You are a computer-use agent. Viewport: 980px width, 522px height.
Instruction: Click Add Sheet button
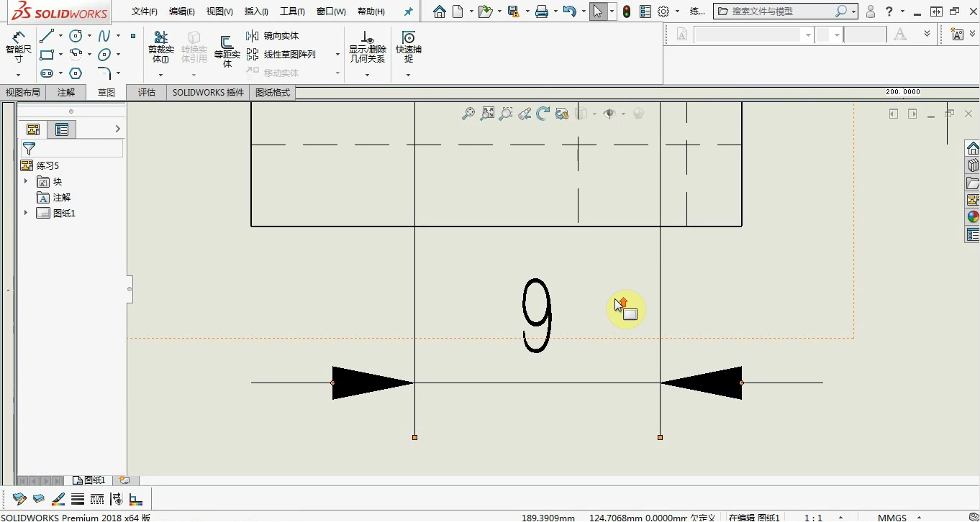coord(124,480)
